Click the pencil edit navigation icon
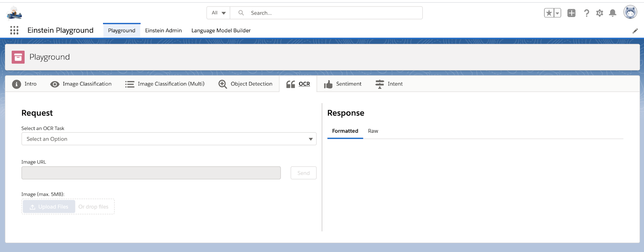 pyautogui.click(x=635, y=31)
